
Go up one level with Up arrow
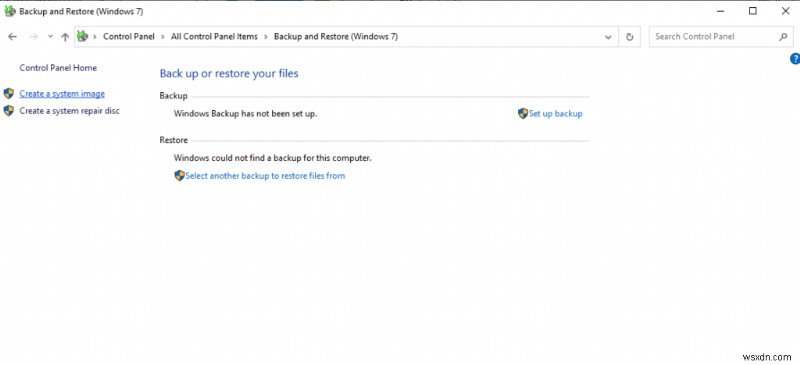[x=65, y=37]
